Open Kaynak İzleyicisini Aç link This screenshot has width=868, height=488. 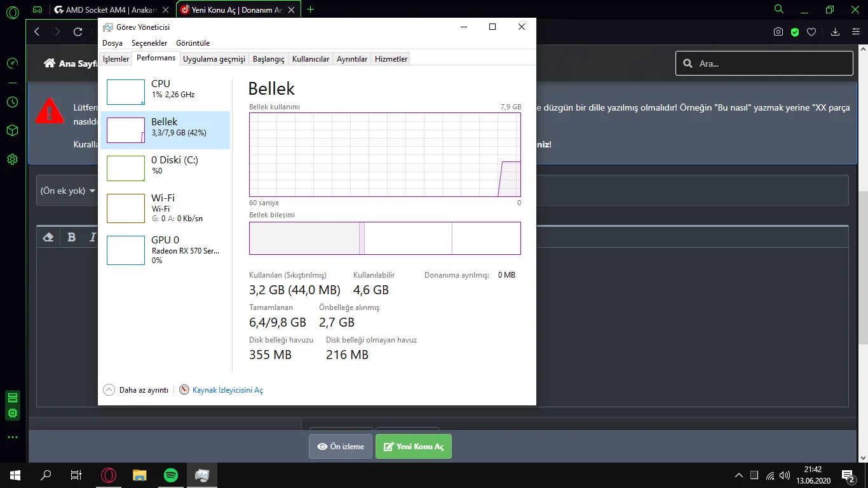227,390
